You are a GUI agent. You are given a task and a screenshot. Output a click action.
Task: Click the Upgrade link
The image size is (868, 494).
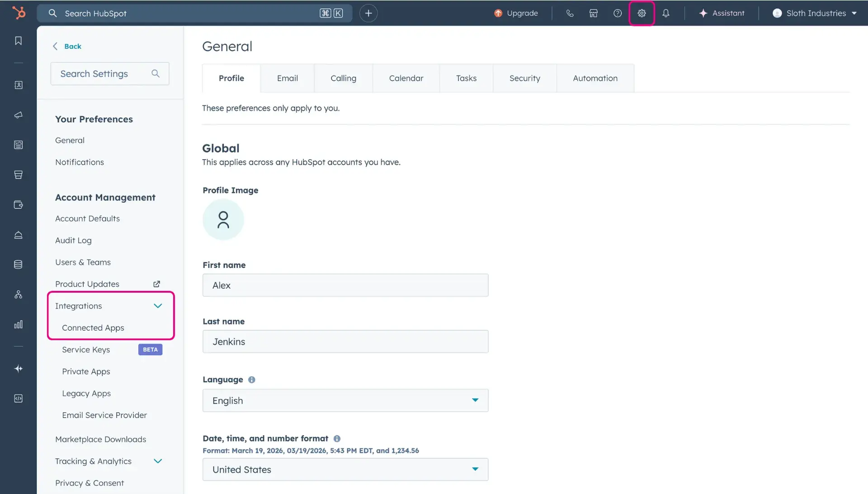[516, 13]
